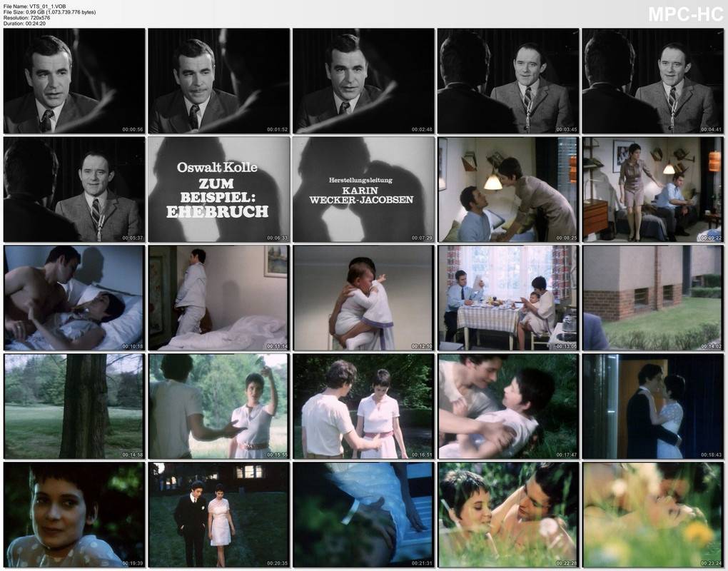Select the tree trunk thumbnail at 00:14:58

(x=74, y=406)
